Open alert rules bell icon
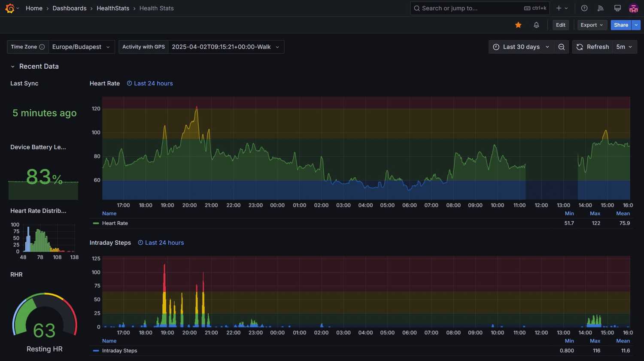The width and height of the screenshot is (644, 361). click(536, 25)
